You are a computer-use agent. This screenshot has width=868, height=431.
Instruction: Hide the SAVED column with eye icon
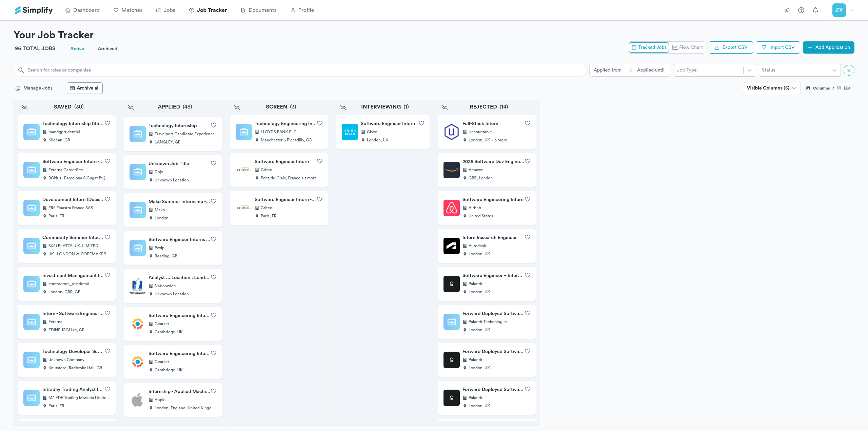tap(25, 107)
